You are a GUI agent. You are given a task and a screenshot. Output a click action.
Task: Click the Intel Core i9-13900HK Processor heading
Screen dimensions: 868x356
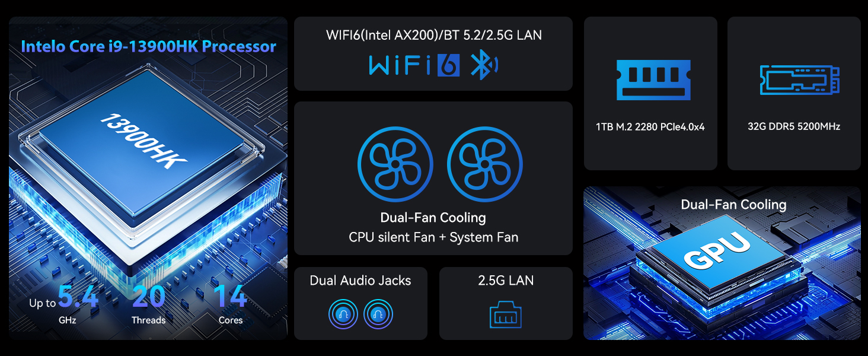(149, 46)
